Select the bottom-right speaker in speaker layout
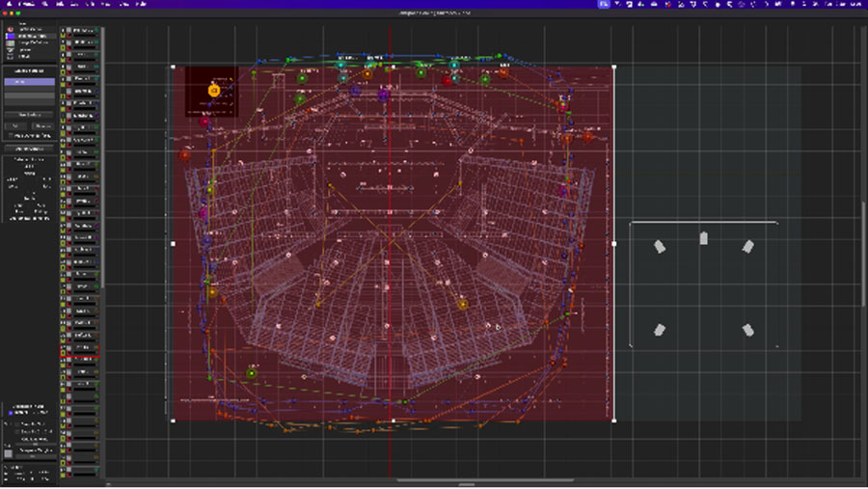The width and height of the screenshot is (868, 489). coord(747,330)
